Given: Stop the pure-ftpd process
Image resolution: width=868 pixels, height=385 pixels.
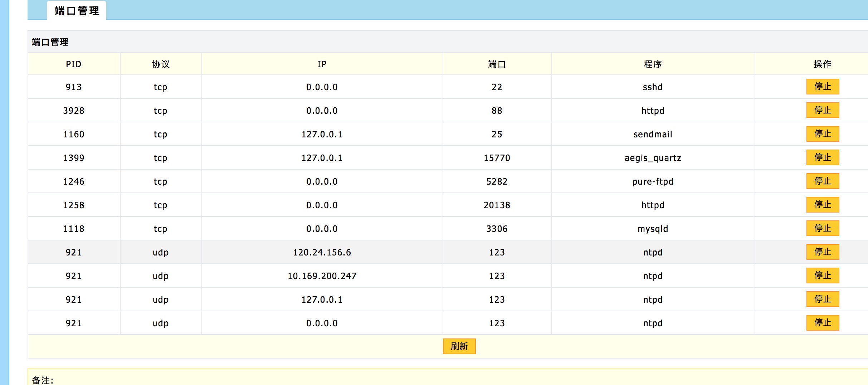Looking at the screenshot, I should pos(823,181).
